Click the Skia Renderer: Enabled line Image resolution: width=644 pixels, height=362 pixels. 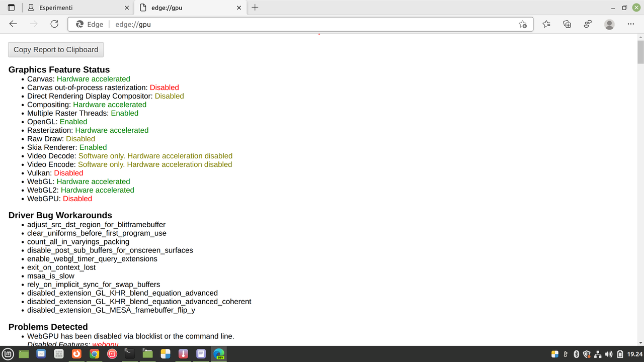(x=67, y=147)
